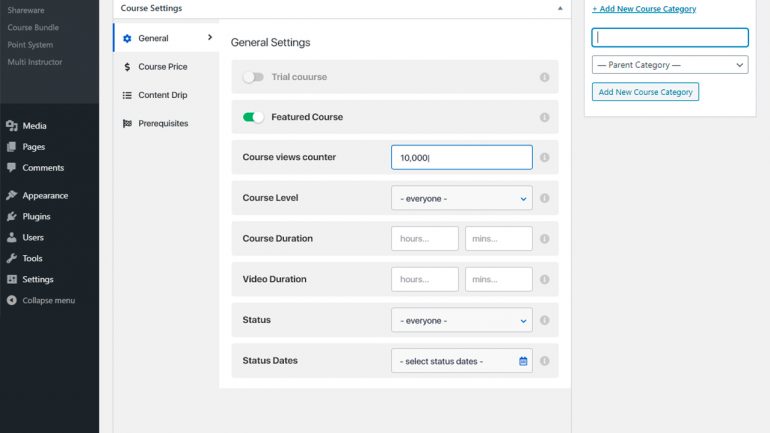This screenshot has height=433, width=770.
Task: Open the Multi Instructor submenu link
Action: (x=34, y=62)
